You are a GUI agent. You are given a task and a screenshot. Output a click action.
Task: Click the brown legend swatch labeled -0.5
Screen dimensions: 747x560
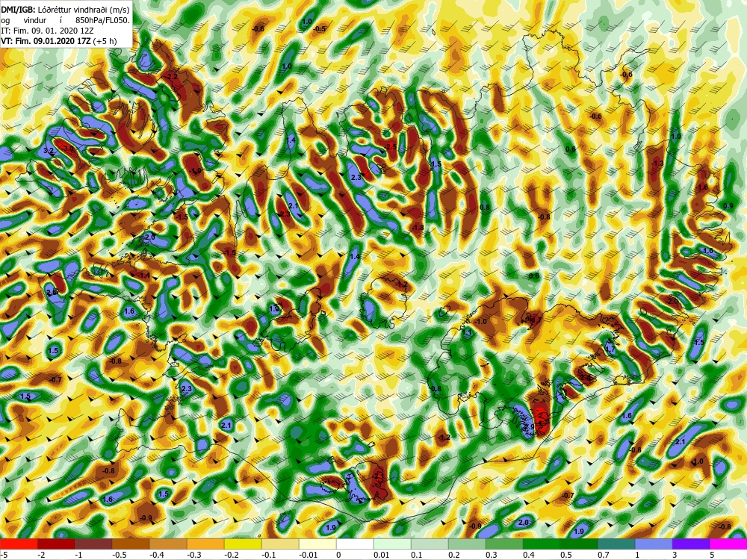click(x=131, y=544)
